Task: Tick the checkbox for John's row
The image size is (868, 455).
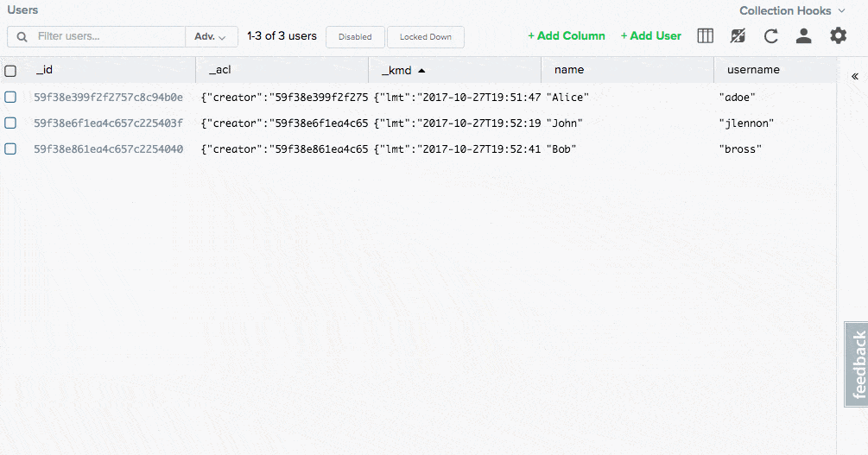Action: (10, 123)
